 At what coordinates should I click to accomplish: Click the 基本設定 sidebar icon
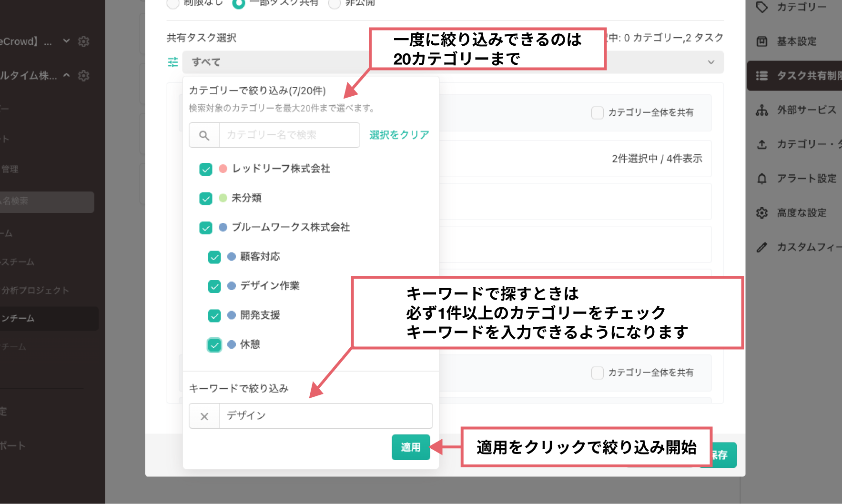(762, 41)
